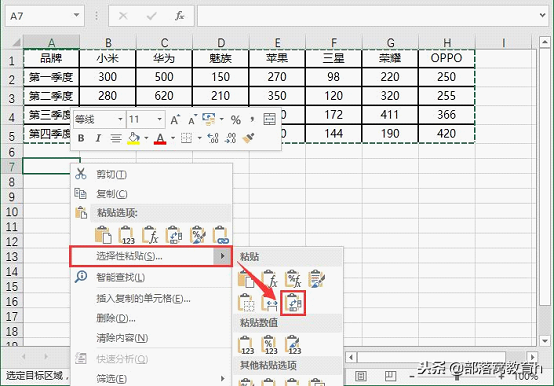Open the Accounting Number Format dropdown arrow

[x=222, y=119]
